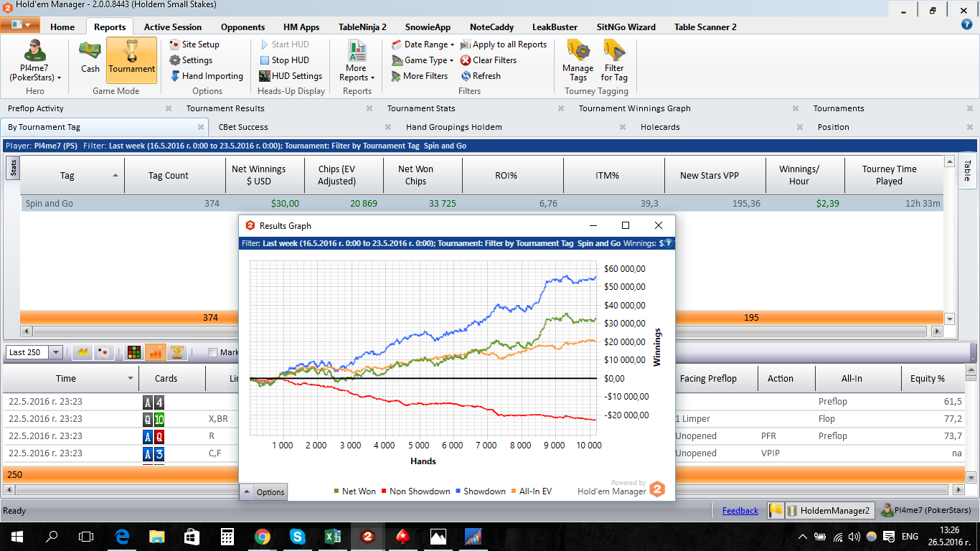Expand the Options panel arrow in Results Graph
The width and height of the screenshot is (980, 551).
(246, 491)
